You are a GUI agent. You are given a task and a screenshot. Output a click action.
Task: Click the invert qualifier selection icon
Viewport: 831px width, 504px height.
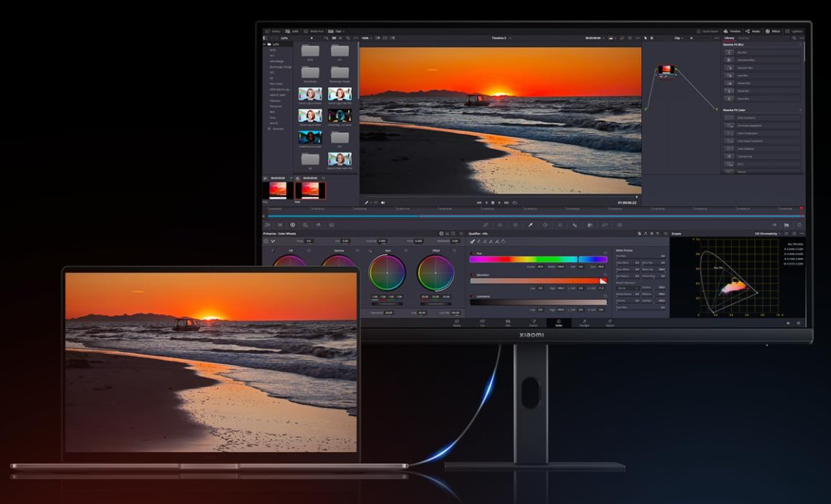(503, 241)
